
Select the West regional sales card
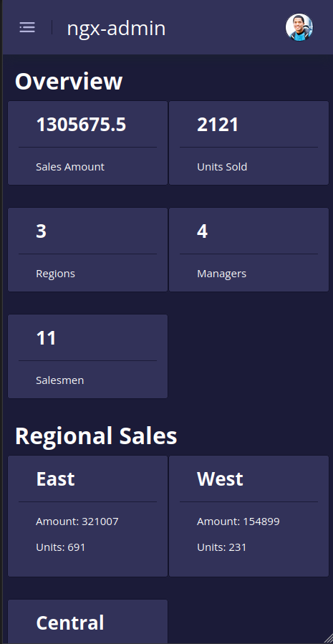(x=248, y=516)
